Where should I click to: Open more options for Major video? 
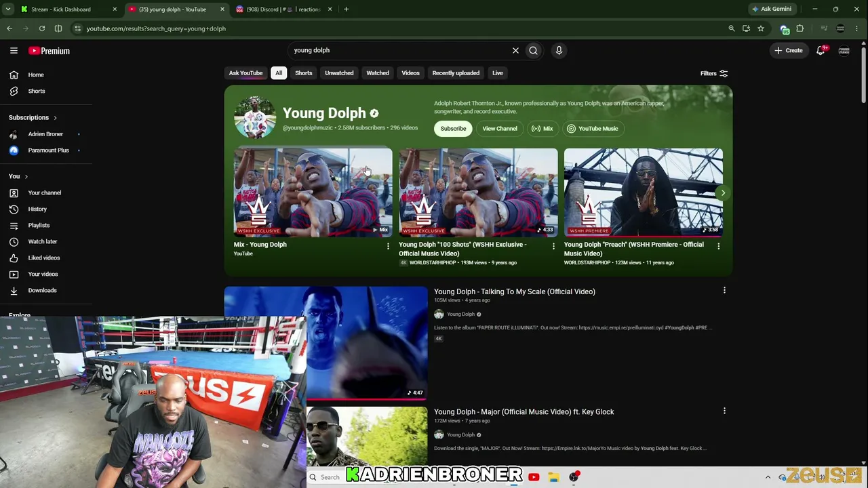(x=724, y=411)
